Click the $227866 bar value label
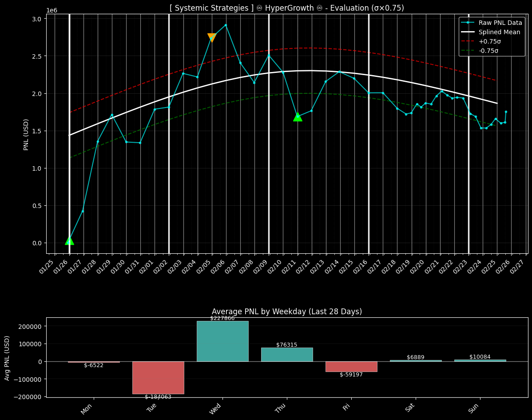The width and height of the screenshot is (532, 420). (222, 318)
